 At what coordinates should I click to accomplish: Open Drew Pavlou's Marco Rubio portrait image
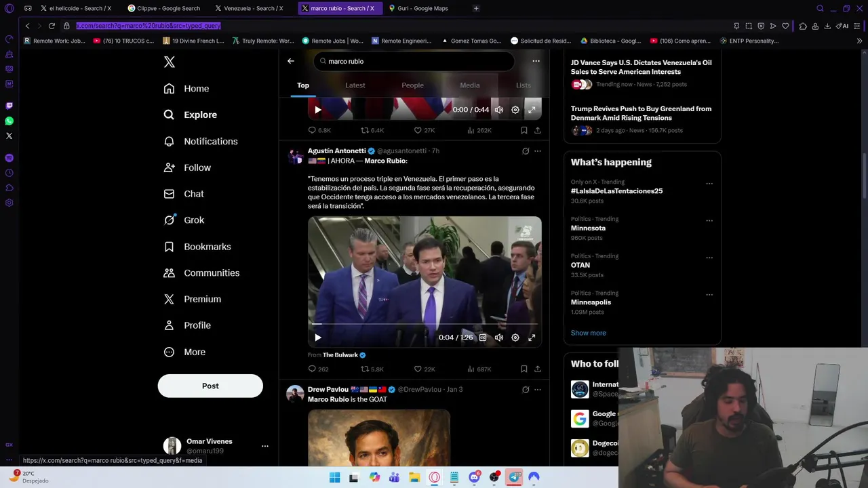(x=379, y=438)
